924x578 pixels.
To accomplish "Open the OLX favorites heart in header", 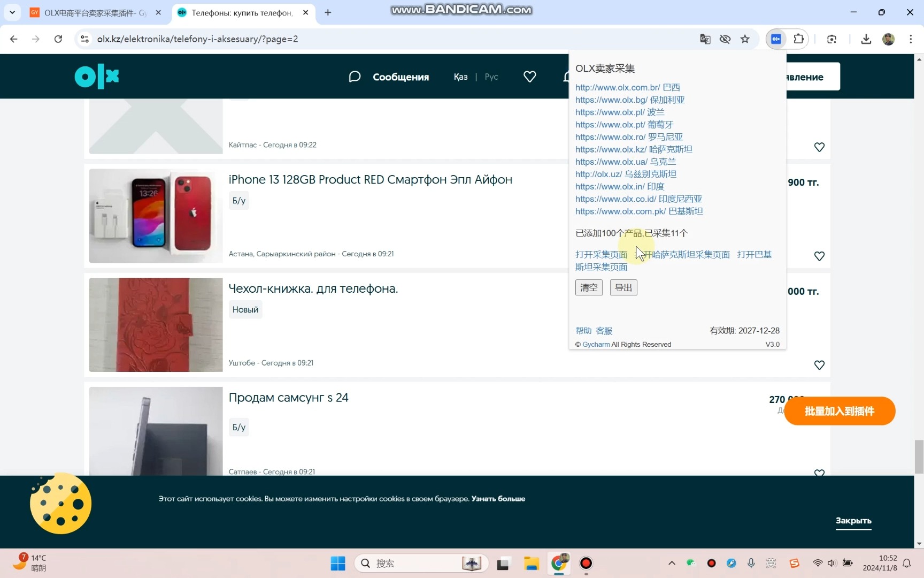I will click(x=529, y=77).
